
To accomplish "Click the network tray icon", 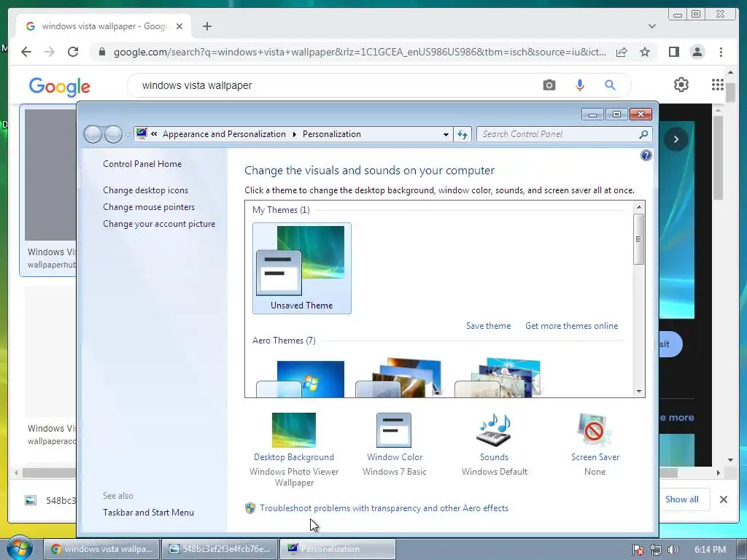I will pyautogui.click(x=656, y=550).
